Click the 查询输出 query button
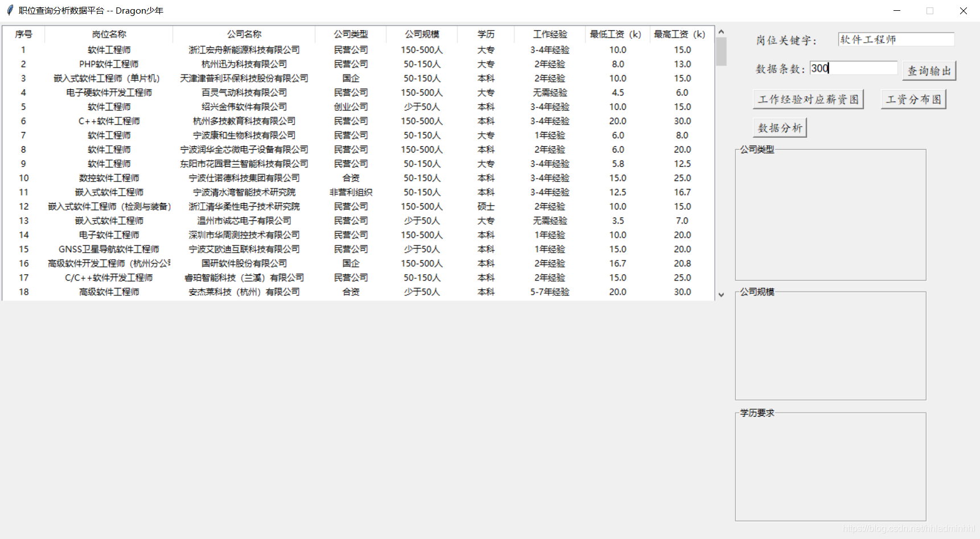The height and width of the screenshot is (539, 980). point(929,71)
